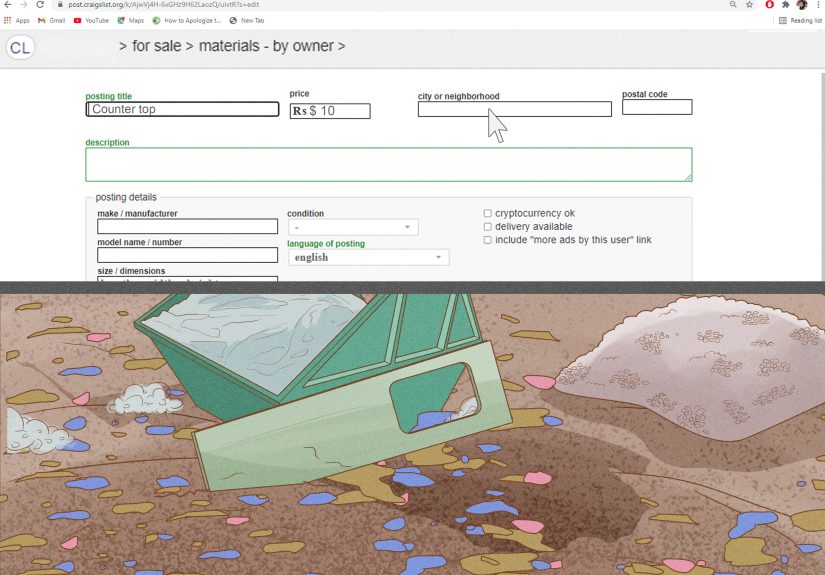The width and height of the screenshot is (825, 575).
Task: Open the Extensions puzzle icon
Action: [x=785, y=5]
